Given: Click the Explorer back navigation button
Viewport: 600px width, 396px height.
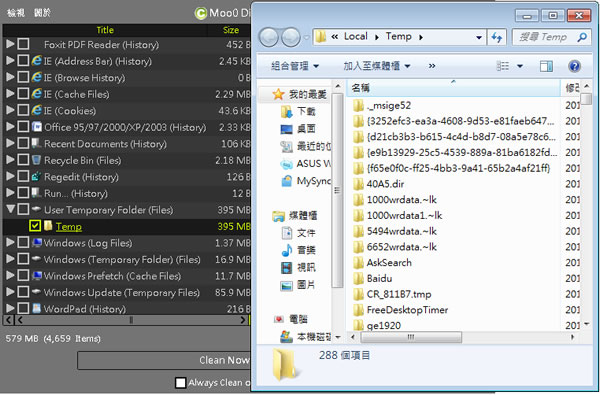Looking at the screenshot, I should (x=269, y=37).
